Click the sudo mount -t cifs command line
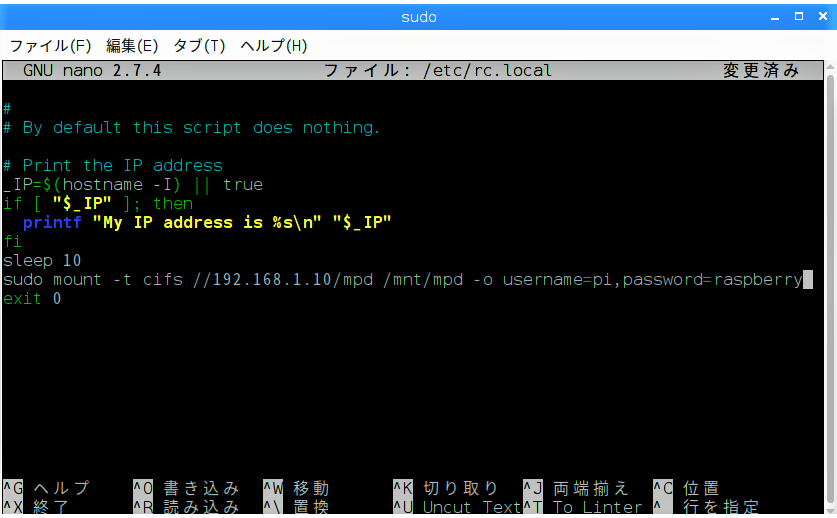837x518 pixels. coord(403,280)
